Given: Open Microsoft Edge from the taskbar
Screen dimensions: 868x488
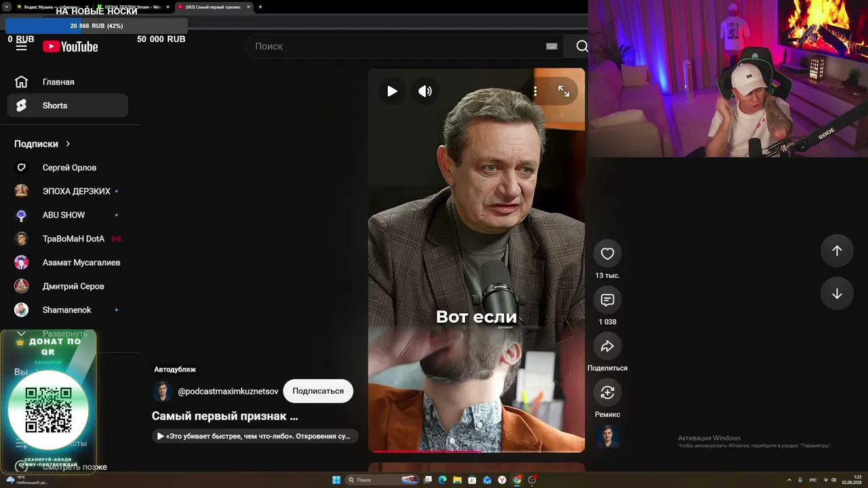Looking at the screenshot, I should click(x=443, y=480).
